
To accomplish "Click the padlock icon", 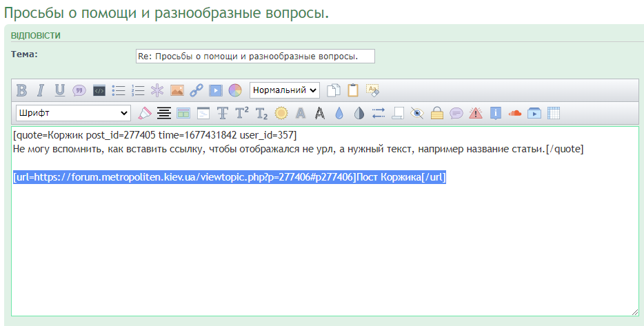I will 436,113.
